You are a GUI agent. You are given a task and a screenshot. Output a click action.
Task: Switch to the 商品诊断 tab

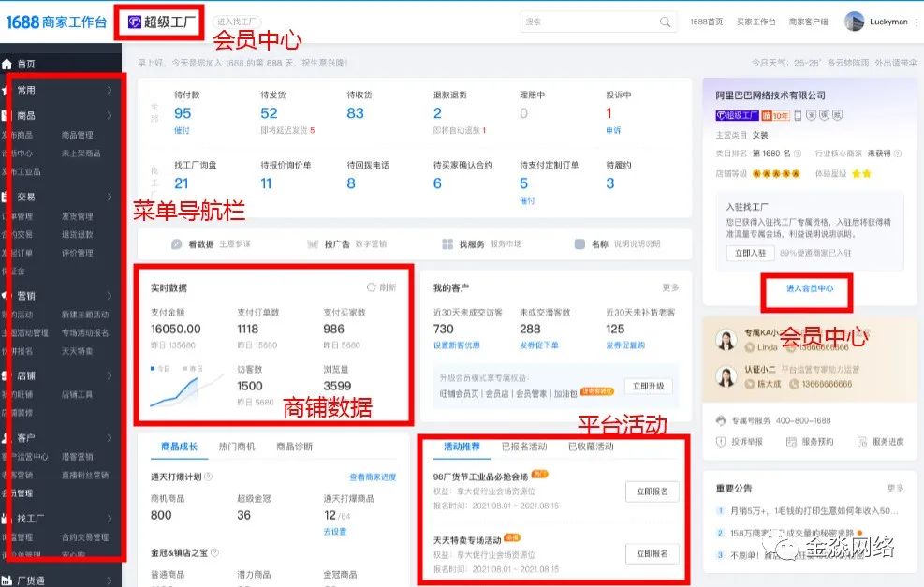click(x=295, y=447)
